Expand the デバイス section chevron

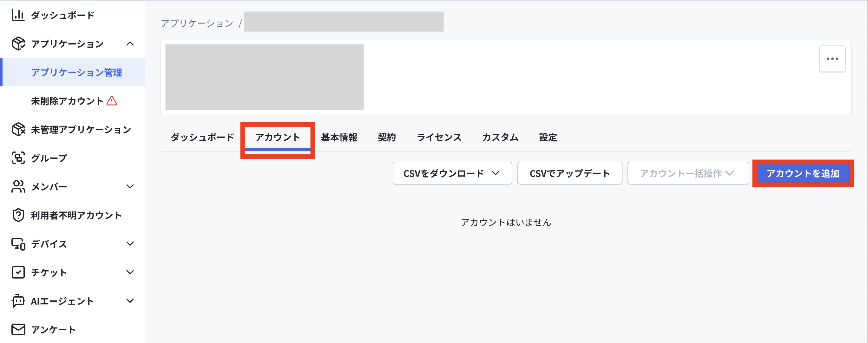point(130,244)
